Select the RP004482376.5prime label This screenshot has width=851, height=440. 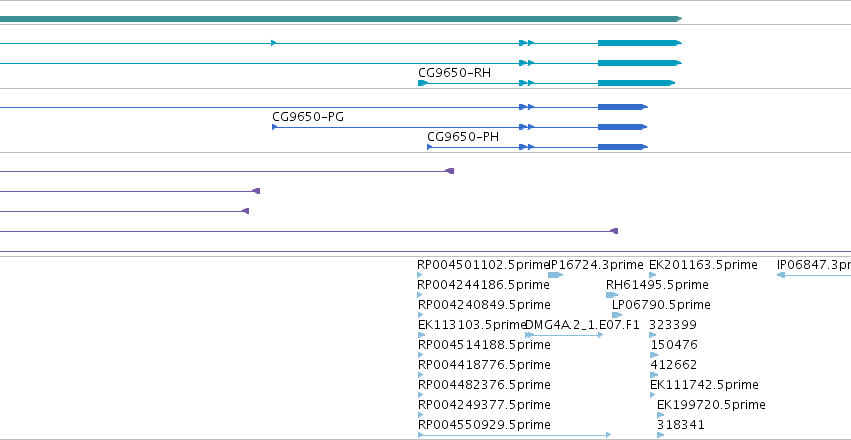(484, 385)
